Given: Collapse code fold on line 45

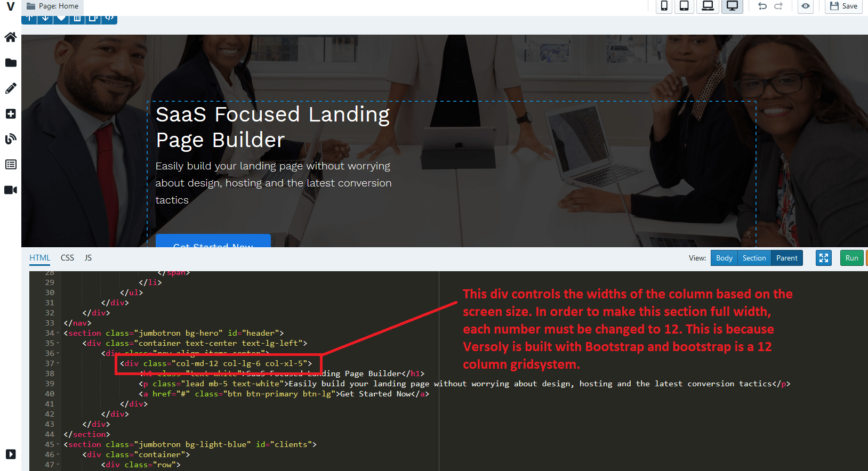Looking at the screenshot, I should tap(58, 445).
